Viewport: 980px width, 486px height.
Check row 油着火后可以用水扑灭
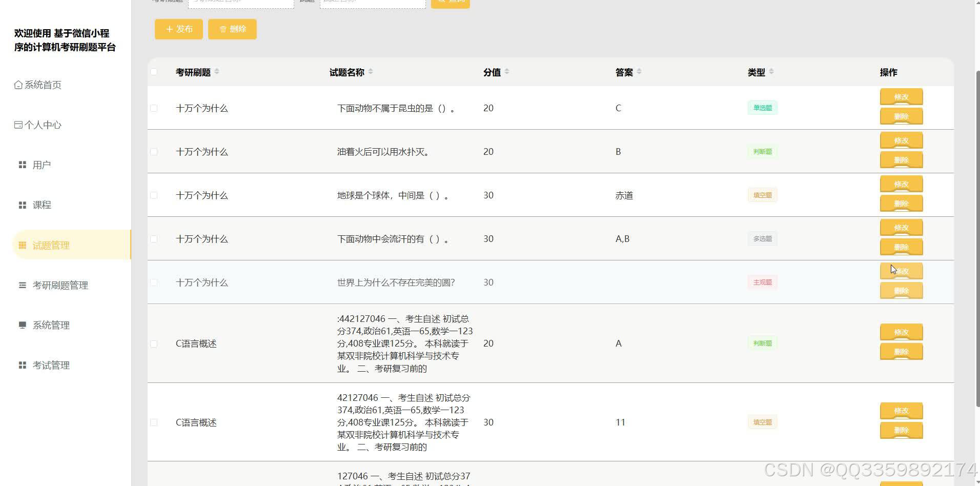pyautogui.click(x=154, y=152)
